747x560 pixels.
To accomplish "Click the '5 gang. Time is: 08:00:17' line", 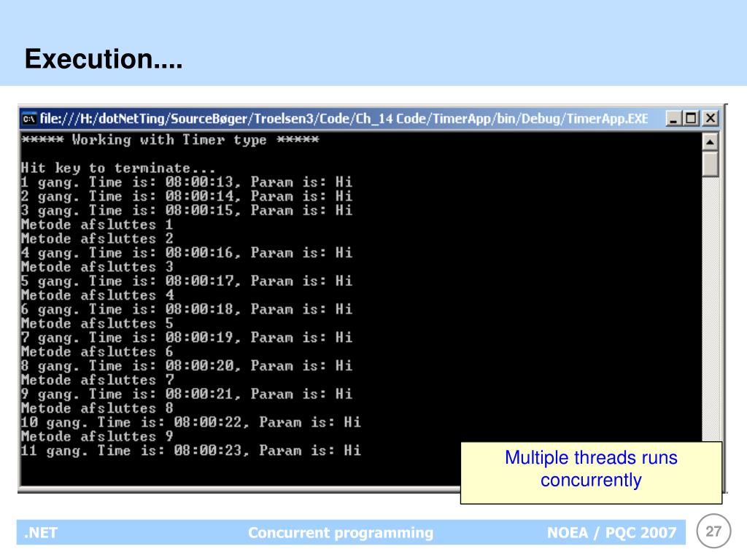I will pyautogui.click(x=187, y=281).
